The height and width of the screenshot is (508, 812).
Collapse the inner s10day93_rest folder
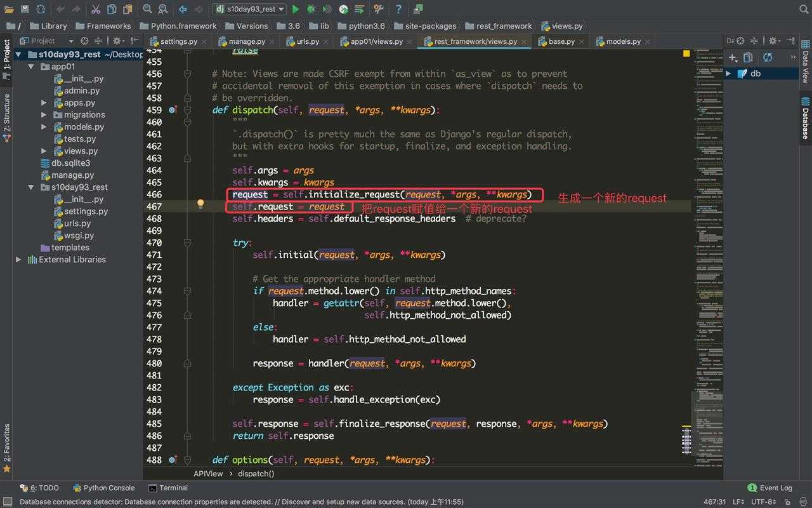[x=31, y=187]
